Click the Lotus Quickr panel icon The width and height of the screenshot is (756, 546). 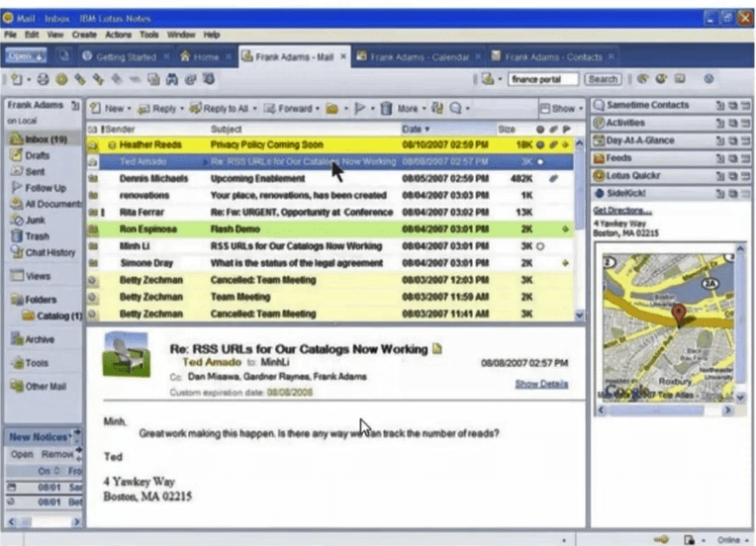(599, 175)
